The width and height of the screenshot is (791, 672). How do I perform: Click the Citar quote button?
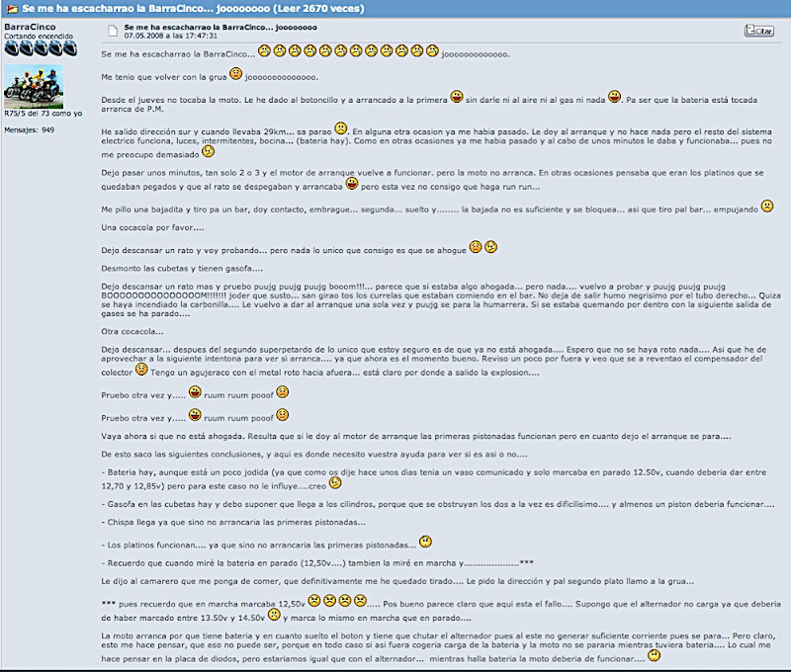point(758,31)
